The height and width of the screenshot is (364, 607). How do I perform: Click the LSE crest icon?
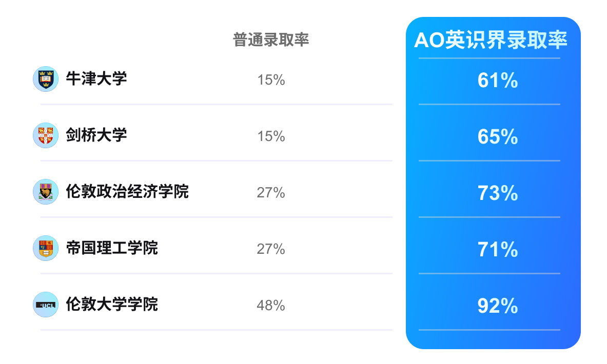46,192
